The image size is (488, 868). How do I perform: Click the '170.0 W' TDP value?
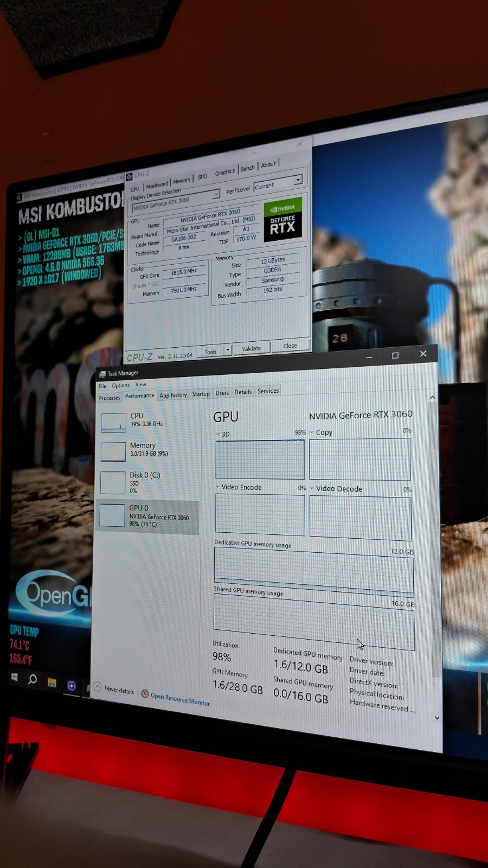[x=246, y=238]
